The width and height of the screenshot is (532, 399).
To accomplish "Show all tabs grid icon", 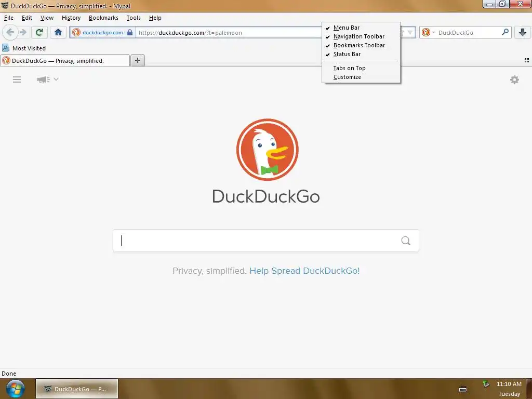I will 527,60.
